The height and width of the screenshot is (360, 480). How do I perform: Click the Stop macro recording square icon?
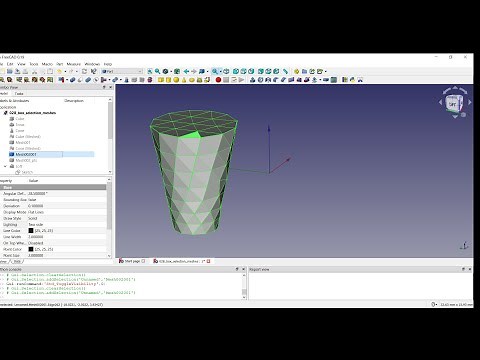click(x=226, y=80)
